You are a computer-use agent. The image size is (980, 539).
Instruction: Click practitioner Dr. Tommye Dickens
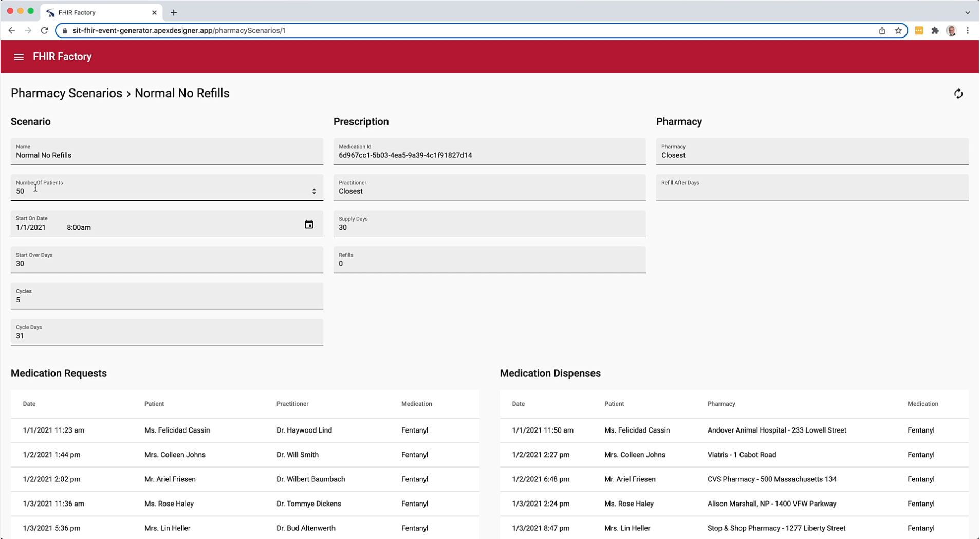309,504
